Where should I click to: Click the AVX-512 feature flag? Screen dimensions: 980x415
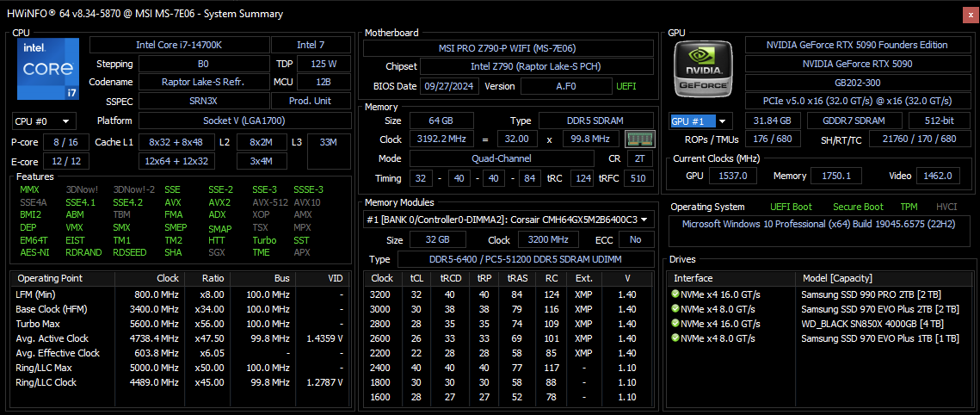pos(269,202)
